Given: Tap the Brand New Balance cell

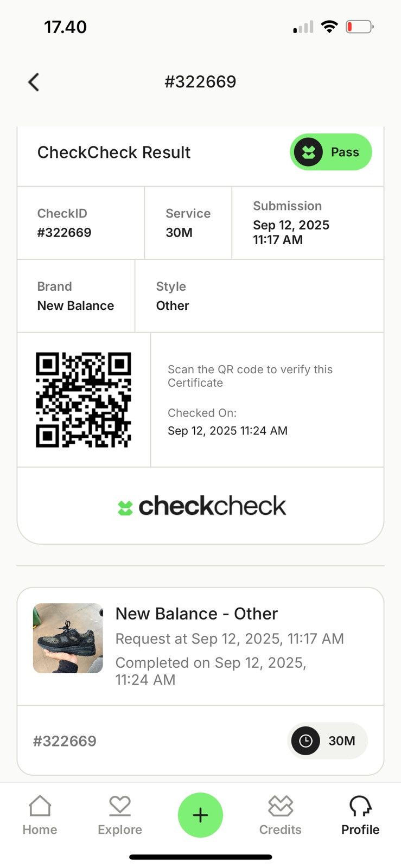Looking at the screenshot, I should click(76, 296).
